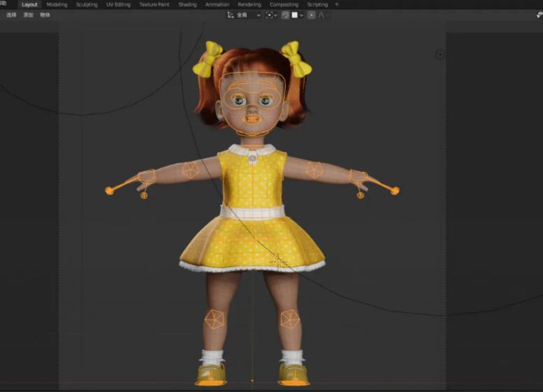The height and width of the screenshot is (392, 543).
Task: Select the left knee bone control
Action: (x=214, y=319)
